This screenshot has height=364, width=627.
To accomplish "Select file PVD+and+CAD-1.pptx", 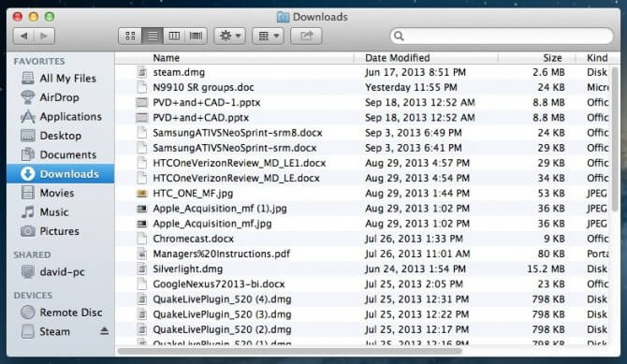I will (364, 102).
